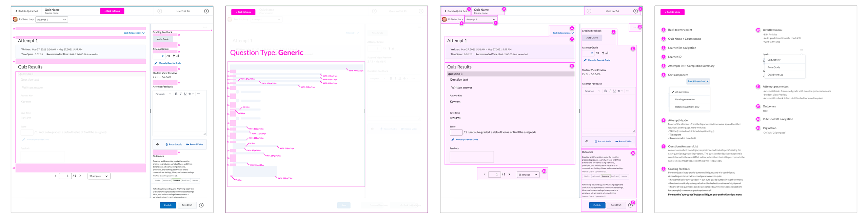Click Record Video in third annotated mockup
The image size is (868, 221).
pos(624,141)
